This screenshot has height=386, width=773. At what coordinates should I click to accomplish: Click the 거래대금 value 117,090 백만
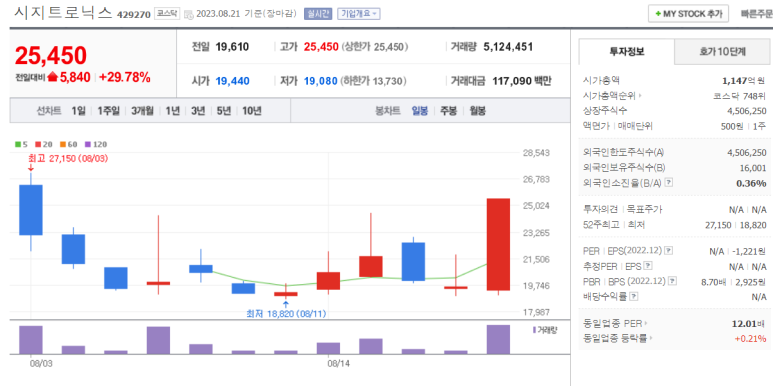pos(522,81)
